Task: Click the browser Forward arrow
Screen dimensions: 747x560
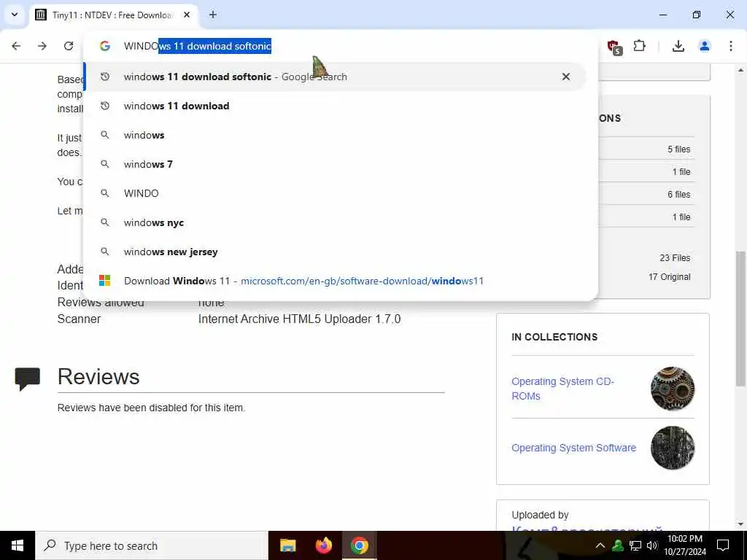Action: click(42, 46)
